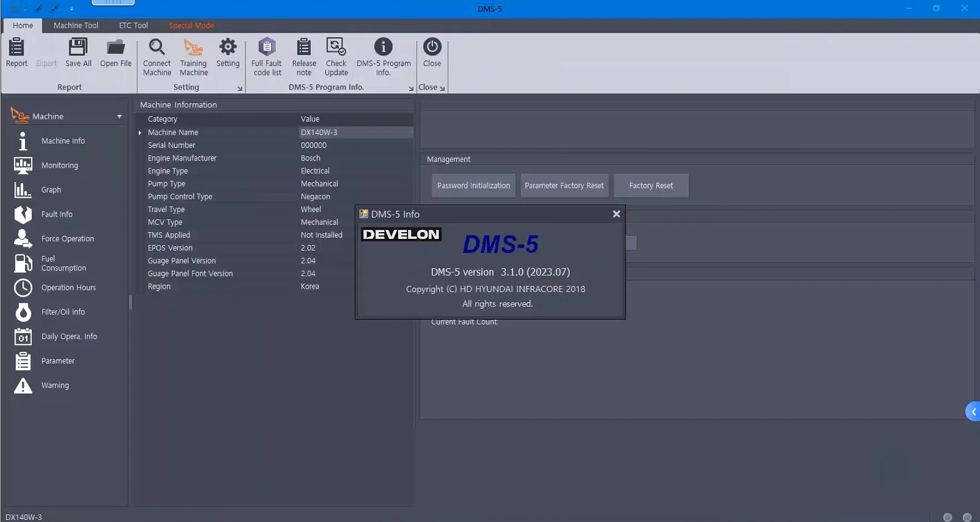The height and width of the screenshot is (522, 980).
Task: Expand the Machine Name row arrow
Action: pyautogui.click(x=140, y=133)
